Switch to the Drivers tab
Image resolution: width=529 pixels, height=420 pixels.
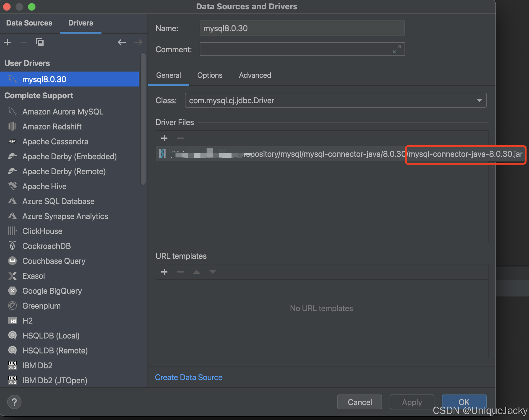coord(81,23)
